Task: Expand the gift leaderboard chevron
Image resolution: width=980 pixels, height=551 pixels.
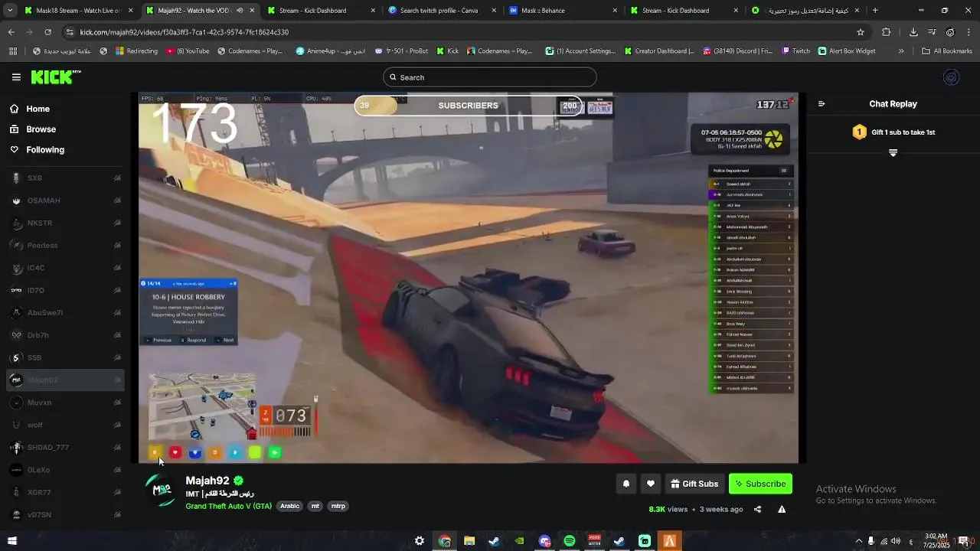Action: pos(893,153)
